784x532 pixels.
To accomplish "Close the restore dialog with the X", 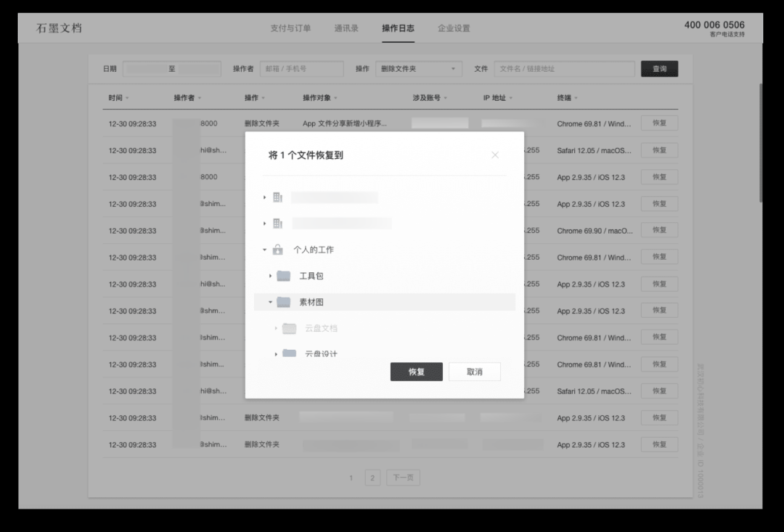I will coord(495,155).
